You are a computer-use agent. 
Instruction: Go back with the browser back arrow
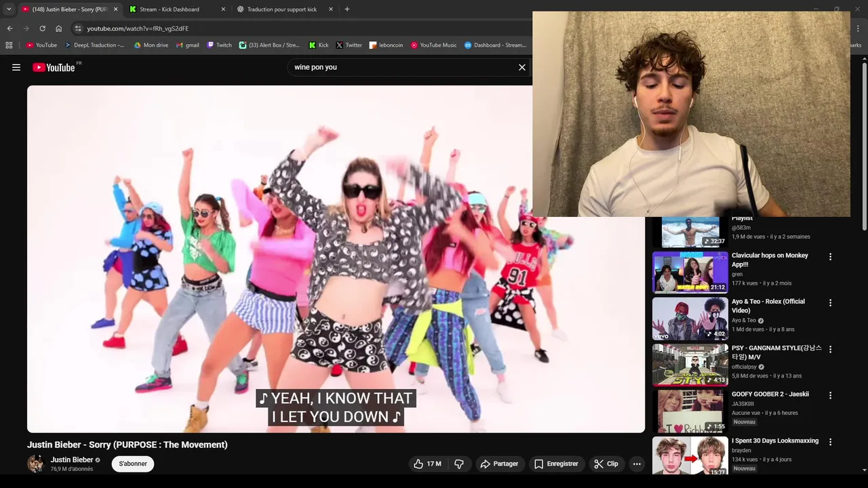[x=9, y=28]
